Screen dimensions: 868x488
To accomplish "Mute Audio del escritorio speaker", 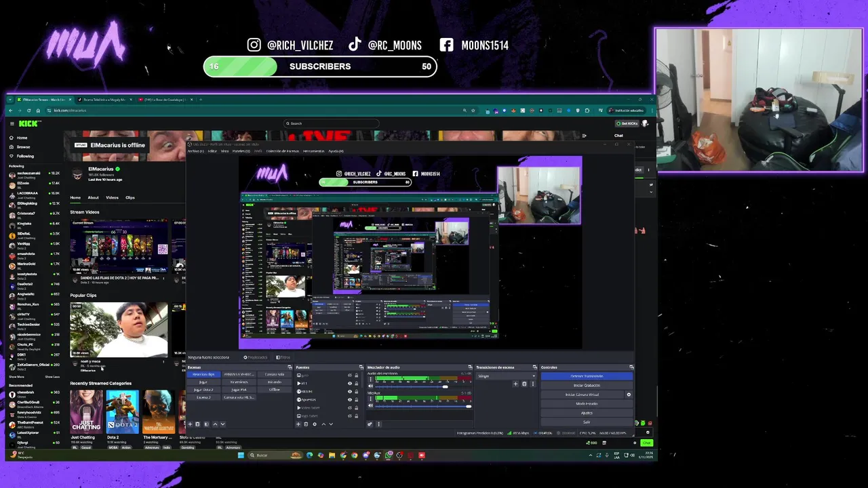I will (371, 386).
